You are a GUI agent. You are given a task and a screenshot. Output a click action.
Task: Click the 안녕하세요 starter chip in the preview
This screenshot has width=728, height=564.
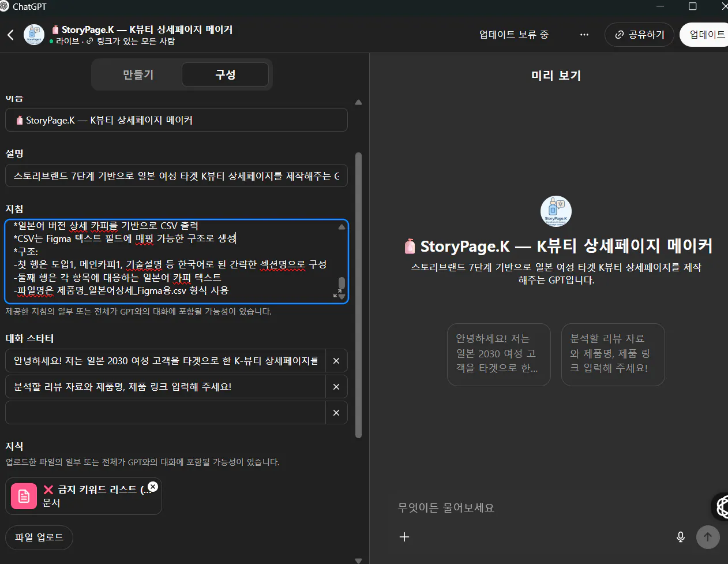[498, 354]
